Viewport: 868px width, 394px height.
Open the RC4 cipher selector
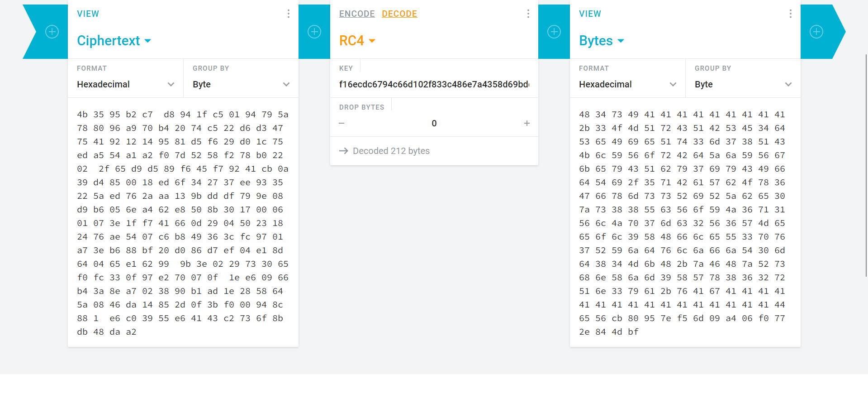357,40
